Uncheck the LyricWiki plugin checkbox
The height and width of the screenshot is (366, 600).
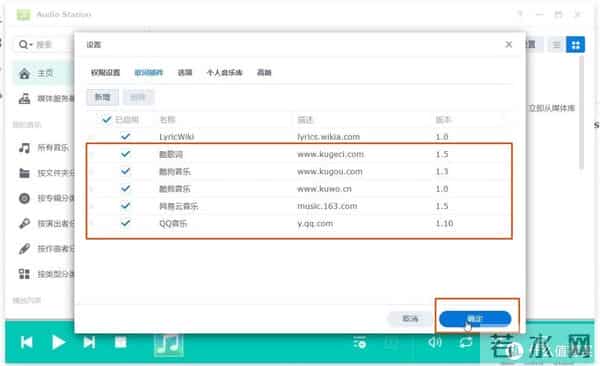[125, 136]
